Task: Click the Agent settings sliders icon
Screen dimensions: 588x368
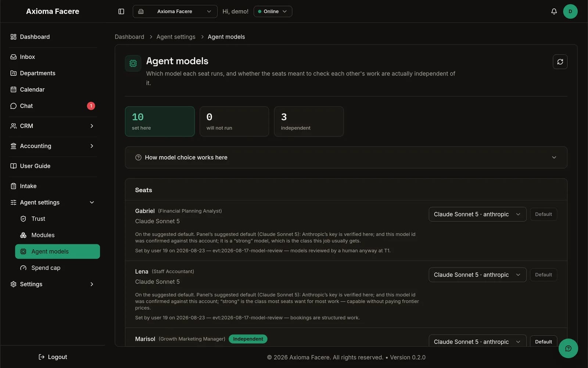Action: 14,202
